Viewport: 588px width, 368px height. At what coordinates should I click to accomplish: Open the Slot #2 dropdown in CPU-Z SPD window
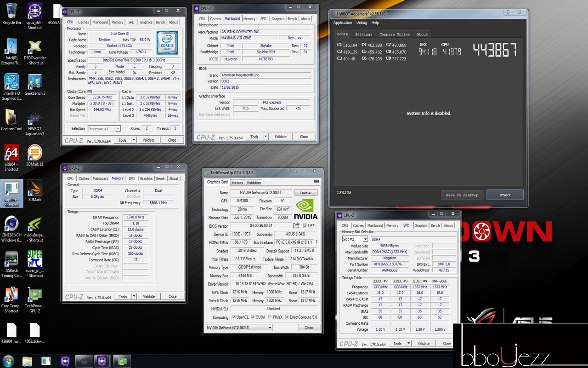pos(355,239)
